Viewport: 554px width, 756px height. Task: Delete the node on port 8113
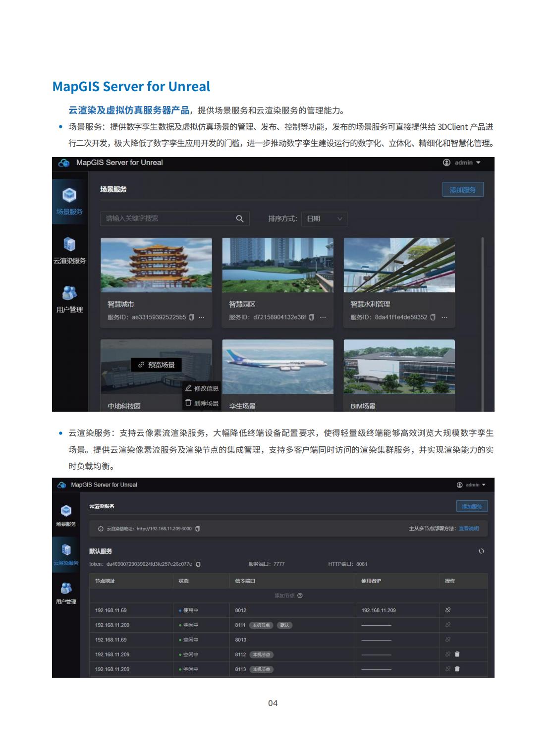457,669
